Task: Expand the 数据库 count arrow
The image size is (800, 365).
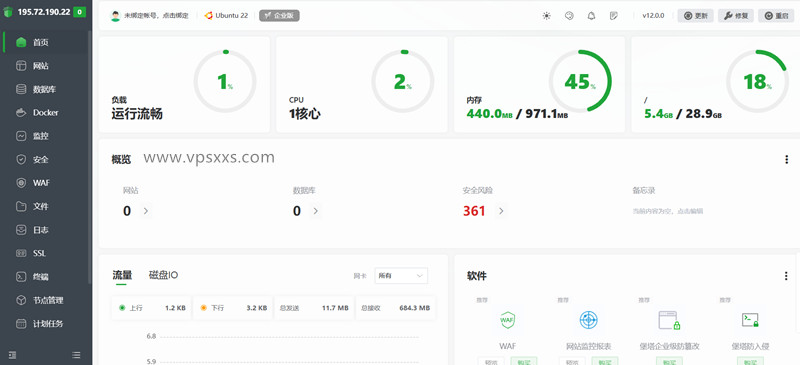Action: click(x=315, y=211)
